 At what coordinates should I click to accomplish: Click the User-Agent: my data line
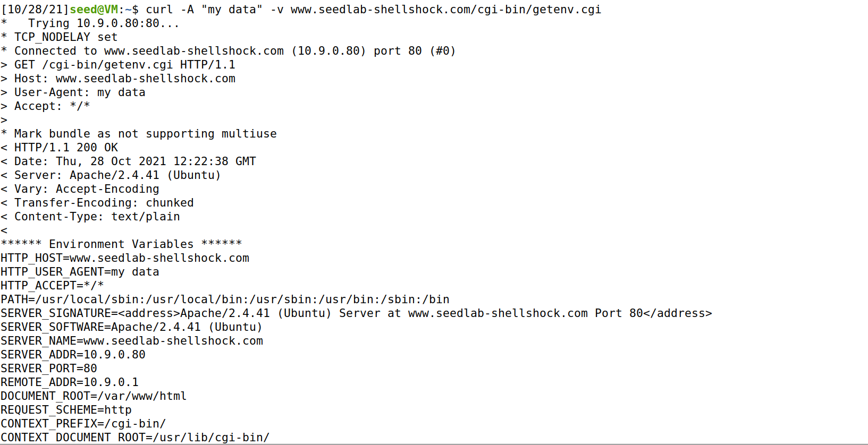coord(73,92)
